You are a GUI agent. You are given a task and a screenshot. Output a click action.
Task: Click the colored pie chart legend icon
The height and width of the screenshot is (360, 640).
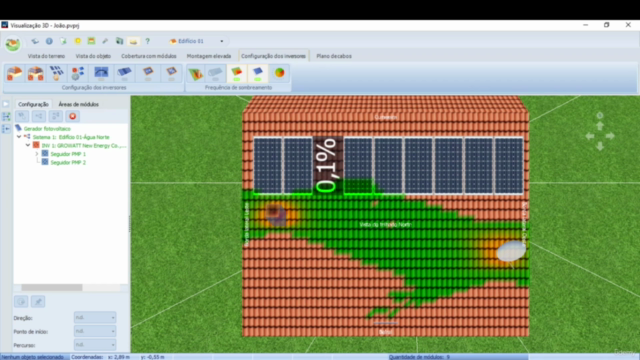280,73
